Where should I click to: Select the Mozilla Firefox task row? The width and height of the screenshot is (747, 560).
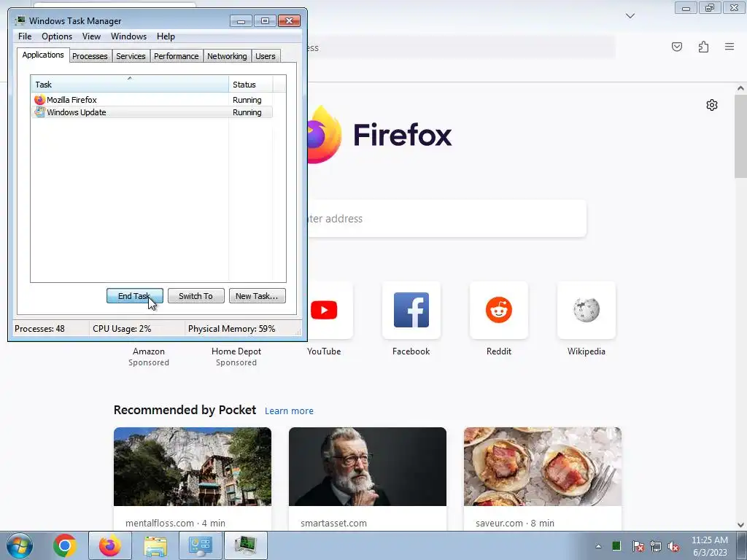click(152, 100)
